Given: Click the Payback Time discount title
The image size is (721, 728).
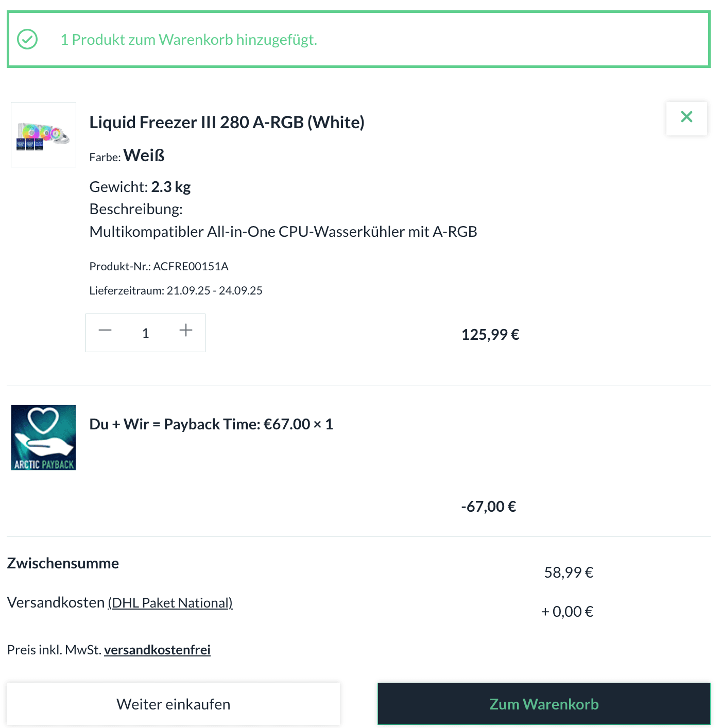Looking at the screenshot, I should click(211, 424).
